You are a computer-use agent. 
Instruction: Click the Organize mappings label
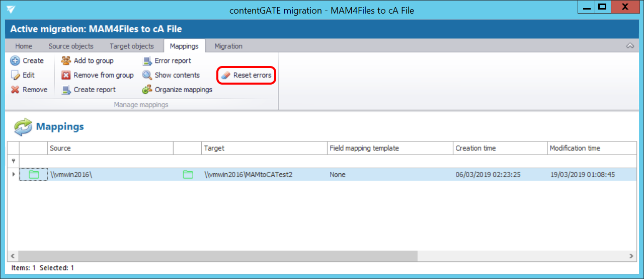(184, 90)
